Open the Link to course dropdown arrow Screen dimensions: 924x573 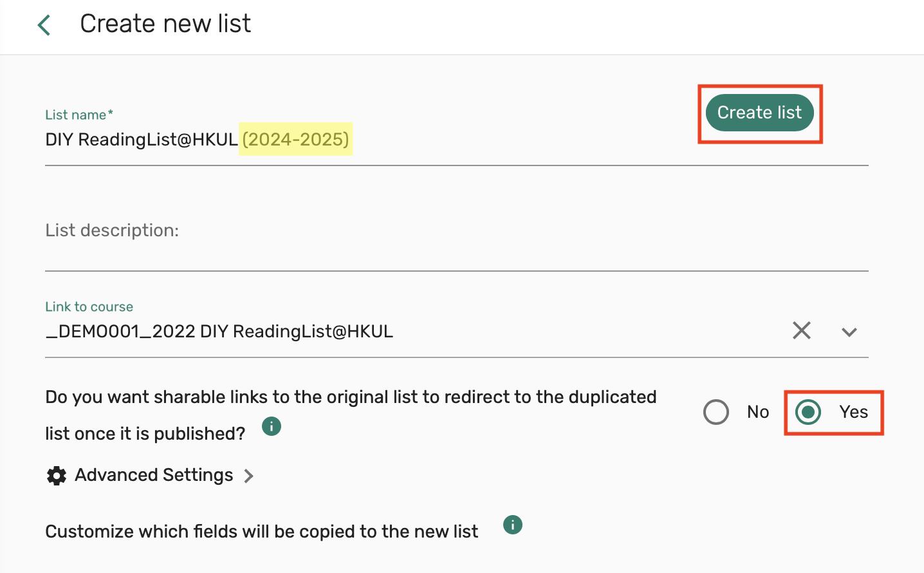(x=849, y=332)
